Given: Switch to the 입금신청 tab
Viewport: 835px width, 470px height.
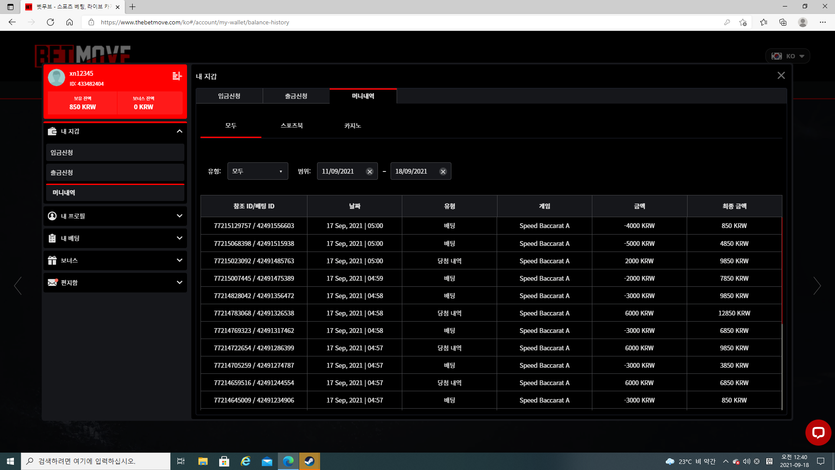Looking at the screenshot, I should pyautogui.click(x=229, y=96).
